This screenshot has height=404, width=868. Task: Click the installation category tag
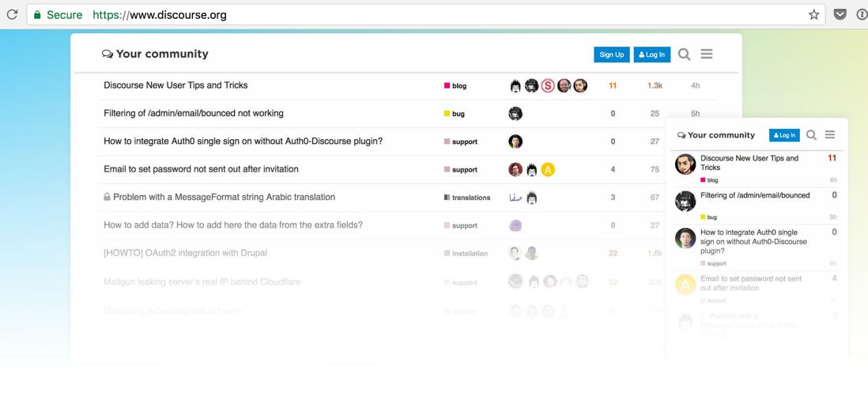[466, 254]
